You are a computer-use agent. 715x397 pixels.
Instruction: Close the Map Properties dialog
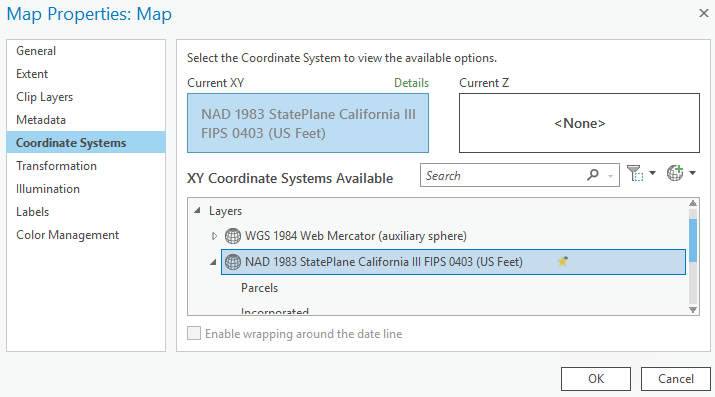(704, 13)
